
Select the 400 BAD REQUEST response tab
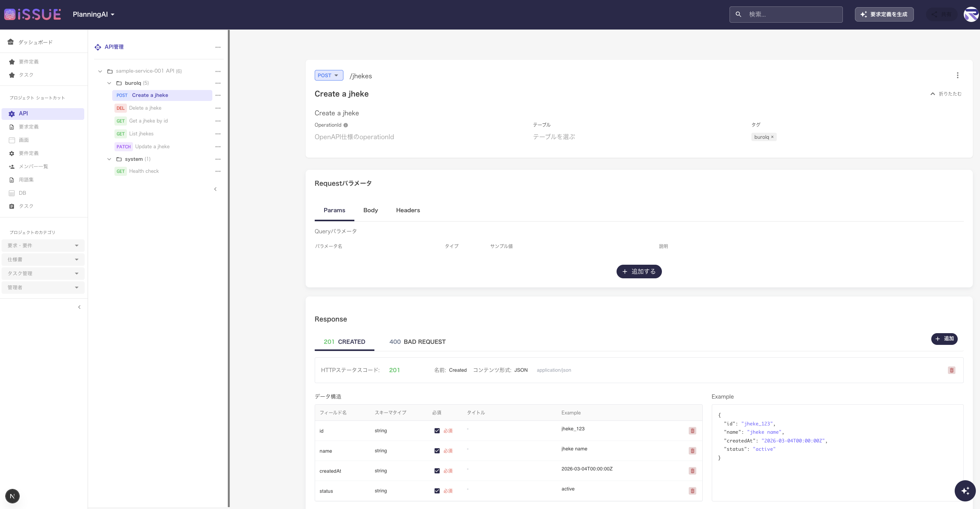coord(417,342)
